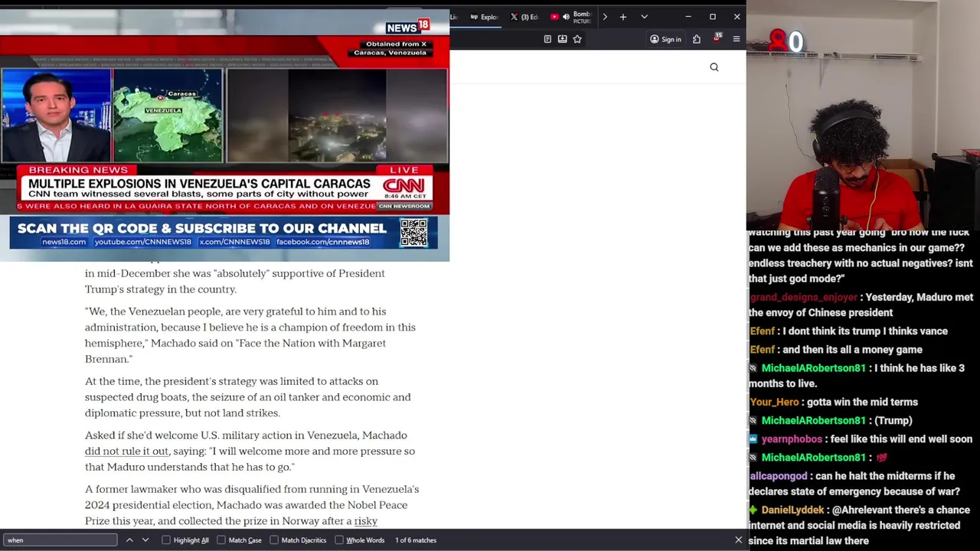Enable Highlight All checkbox
Screen dimensions: 980x551
pos(166,540)
